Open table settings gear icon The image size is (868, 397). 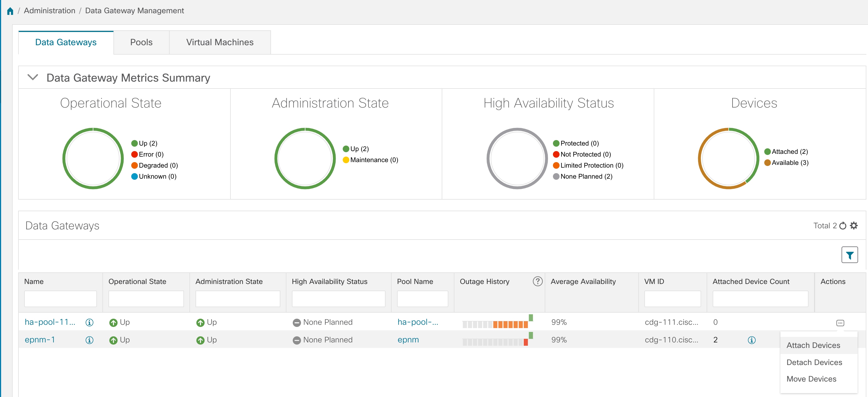[853, 225]
